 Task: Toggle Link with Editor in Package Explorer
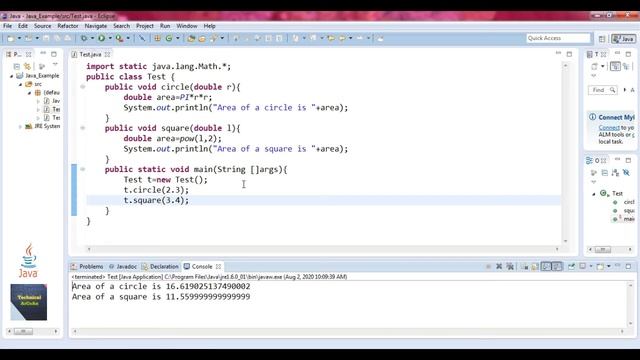tap(27, 66)
